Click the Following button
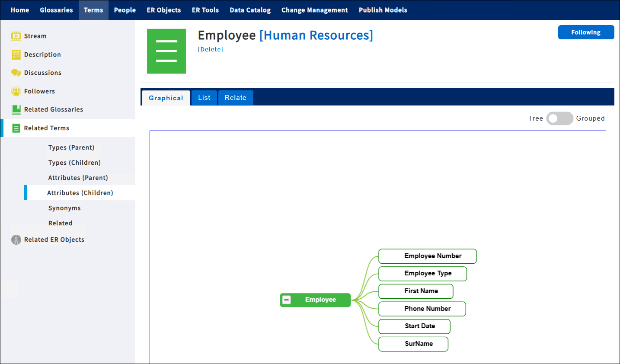 pyautogui.click(x=586, y=32)
